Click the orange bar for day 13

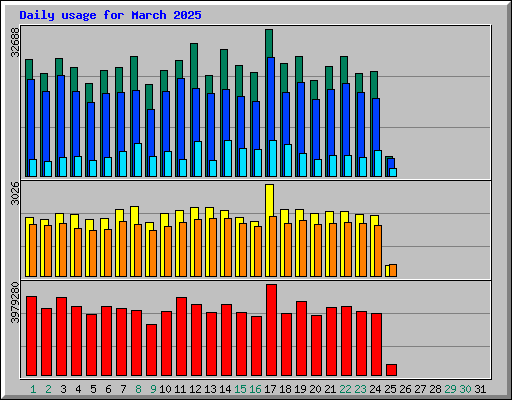click(213, 247)
